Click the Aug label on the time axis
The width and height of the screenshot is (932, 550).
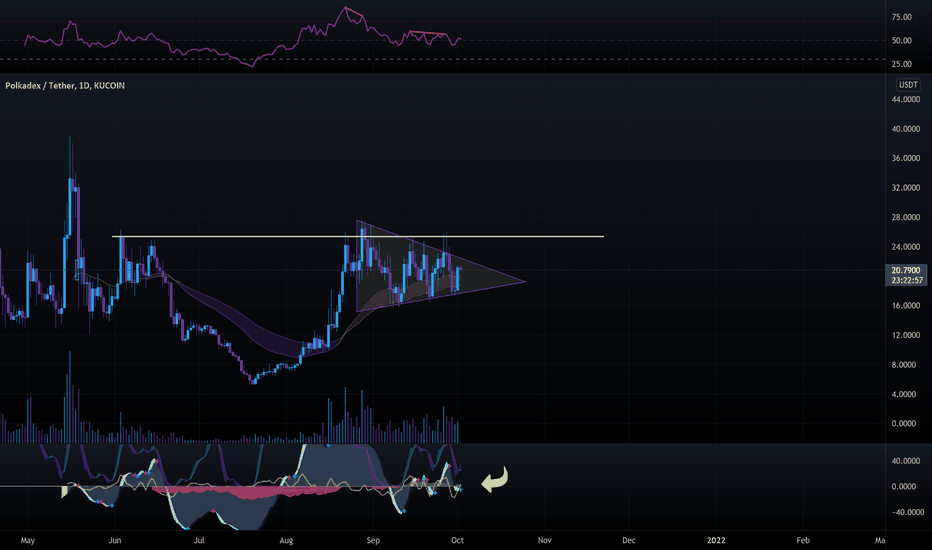[x=286, y=540]
